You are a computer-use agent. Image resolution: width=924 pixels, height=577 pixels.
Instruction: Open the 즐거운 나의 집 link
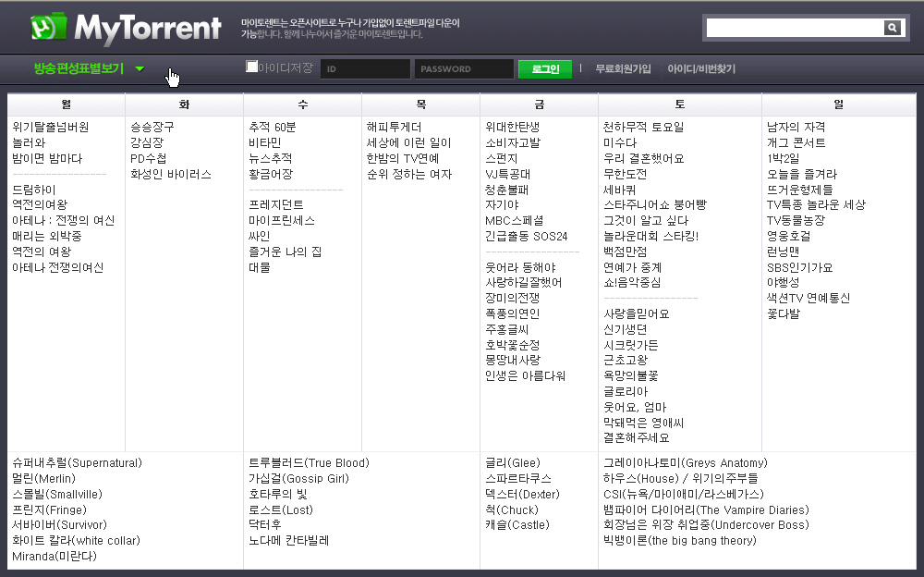tap(286, 252)
